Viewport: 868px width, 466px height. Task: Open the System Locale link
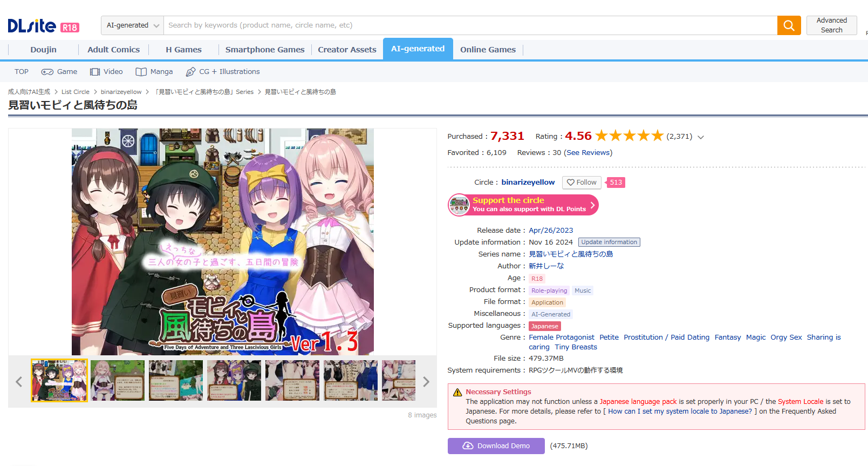[x=801, y=402]
